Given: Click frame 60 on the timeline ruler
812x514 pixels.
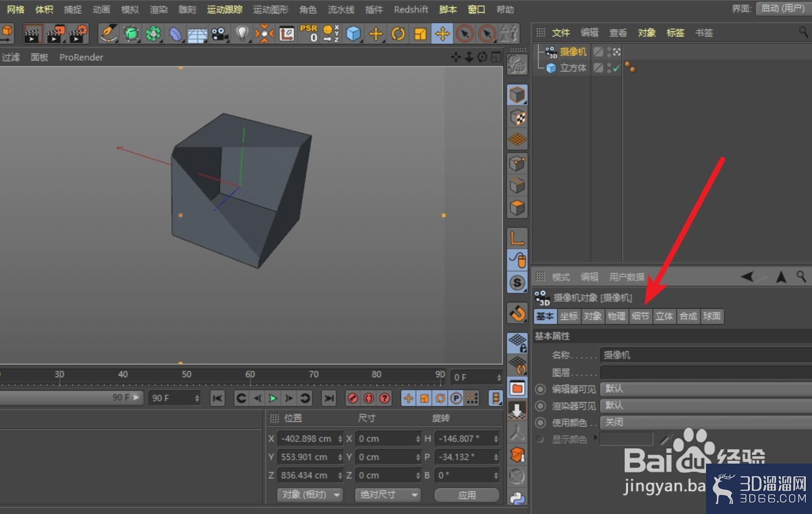Looking at the screenshot, I should [x=250, y=374].
